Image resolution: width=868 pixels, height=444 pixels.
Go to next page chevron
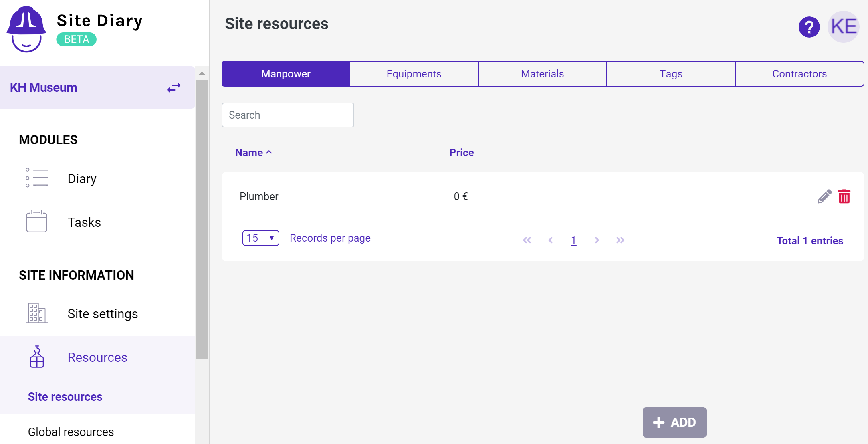597,240
